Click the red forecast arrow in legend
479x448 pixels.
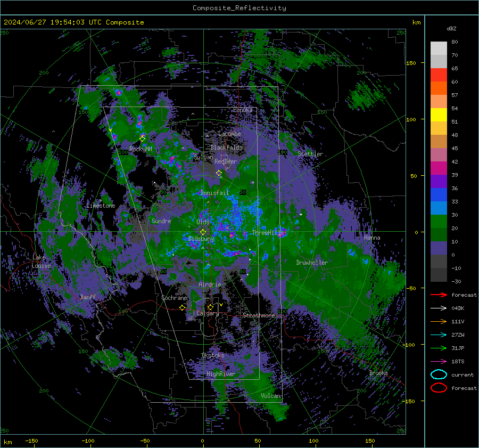pos(439,295)
